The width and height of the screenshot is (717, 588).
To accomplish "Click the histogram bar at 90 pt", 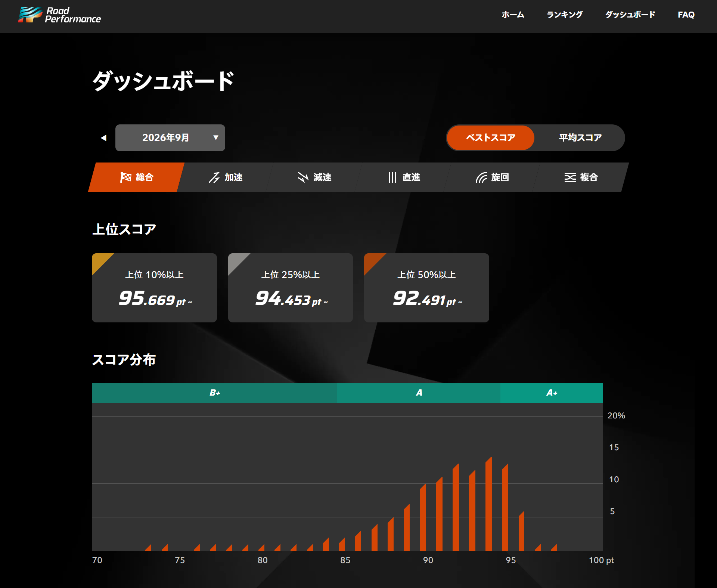I will tap(423, 518).
